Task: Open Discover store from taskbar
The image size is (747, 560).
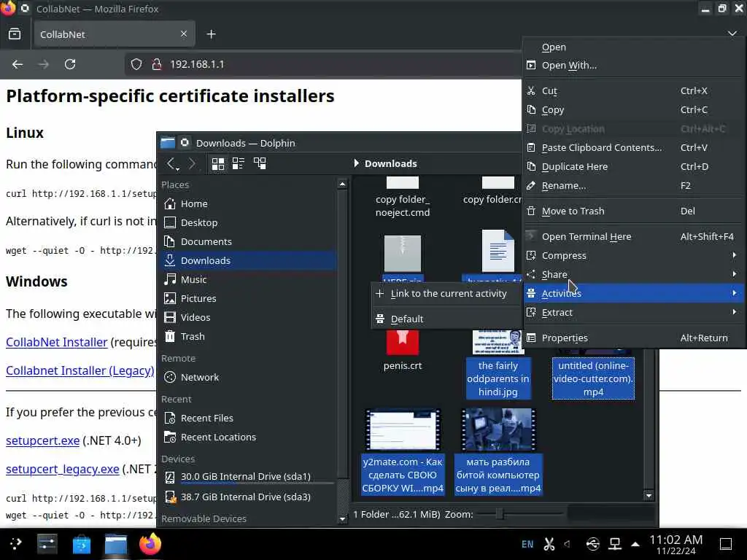Action: pyautogui.click(x=81, y=544)
